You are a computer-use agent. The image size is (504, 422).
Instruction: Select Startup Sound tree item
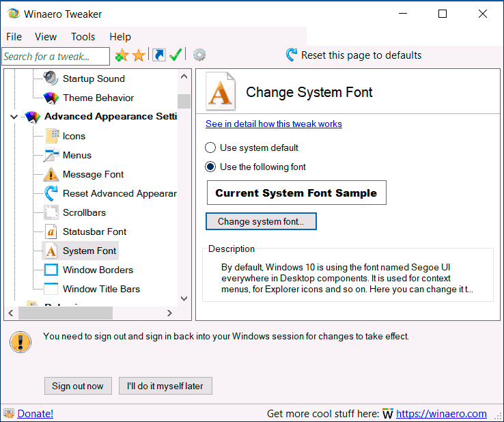click(x=94, y=79)
